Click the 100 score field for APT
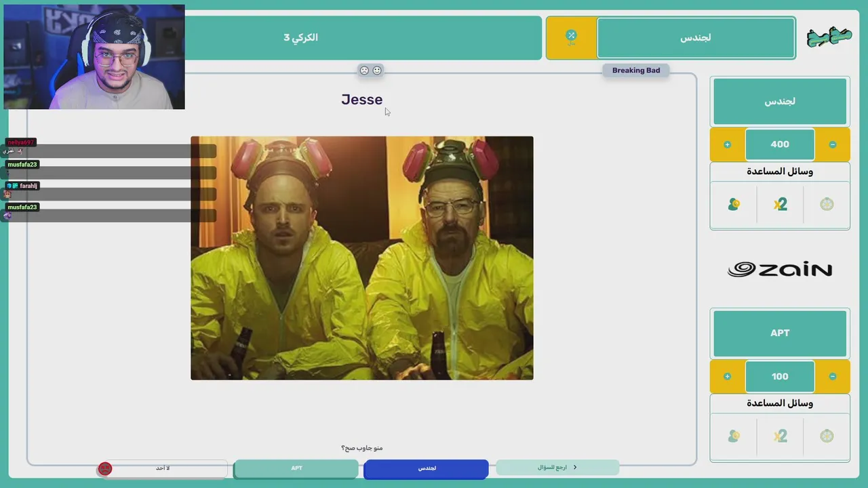 (x=780, y=376)
